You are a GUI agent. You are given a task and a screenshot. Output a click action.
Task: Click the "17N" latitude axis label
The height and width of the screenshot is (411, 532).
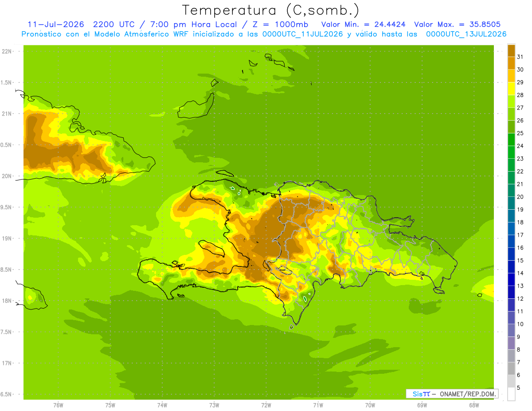(x=6, y=363)
